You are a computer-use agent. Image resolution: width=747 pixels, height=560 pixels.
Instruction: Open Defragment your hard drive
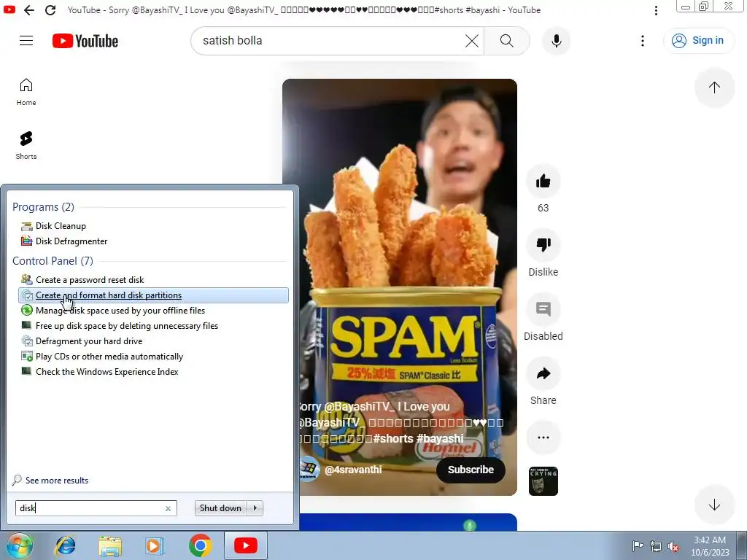pos(88,341)
